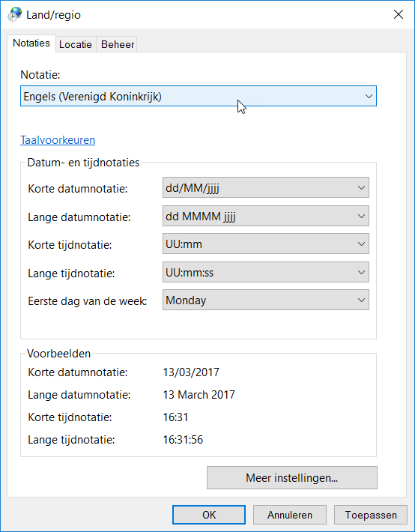Confirm with the OK button

tap(209, 515)
